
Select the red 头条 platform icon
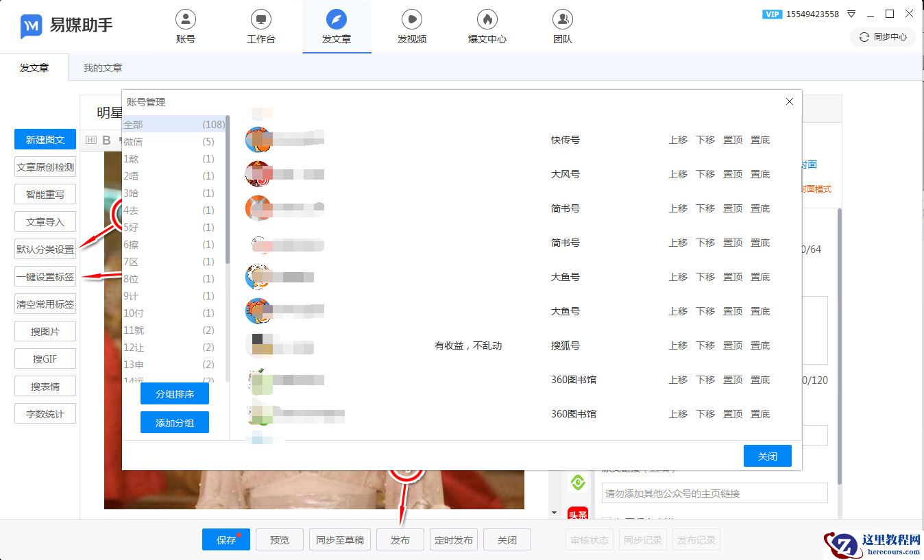tap(578, 514)
